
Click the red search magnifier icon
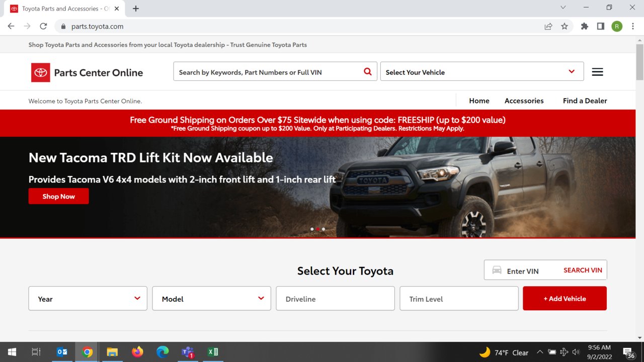(368, 72)
